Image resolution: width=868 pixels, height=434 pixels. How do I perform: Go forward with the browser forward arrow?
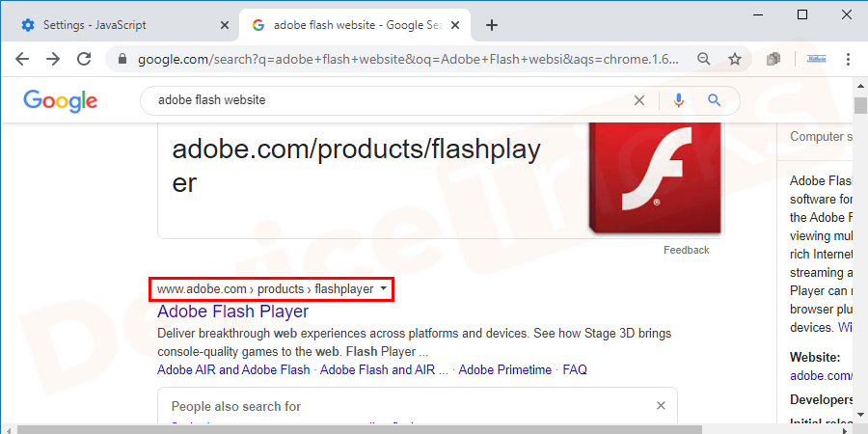[x=53, y=59]
